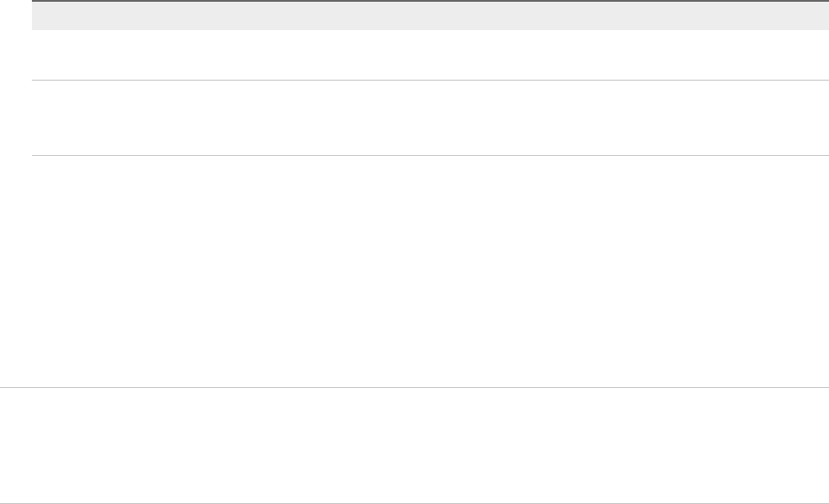The width and height of the screenshot is (829, 504).
Task: Click the gray table header bar
Action: click(424, 16)
